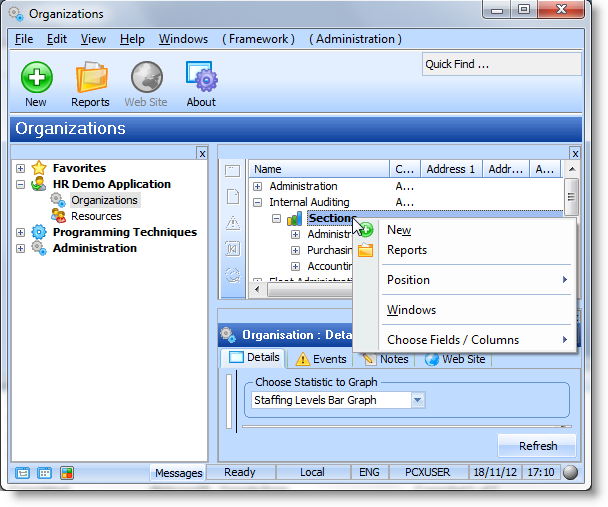608x507 pixels.
Task: Sort by the Name column header
Action: click(319, 169)
